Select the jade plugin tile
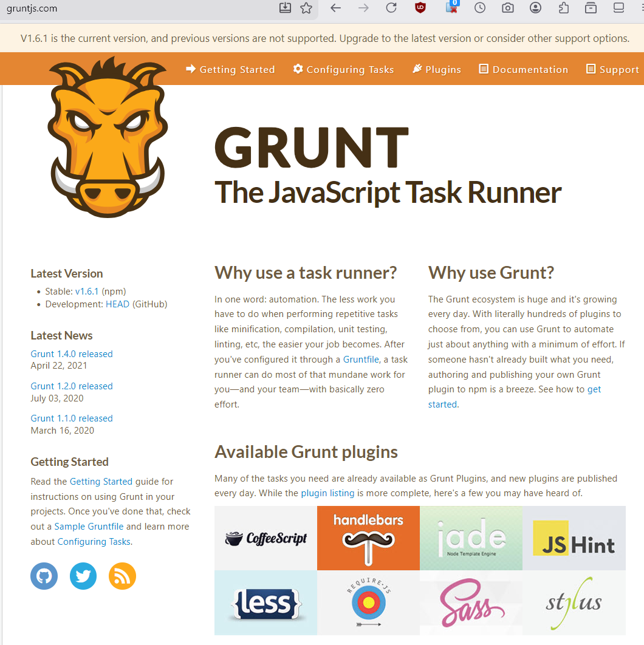644x645 pixels. [x=471, y=538]
